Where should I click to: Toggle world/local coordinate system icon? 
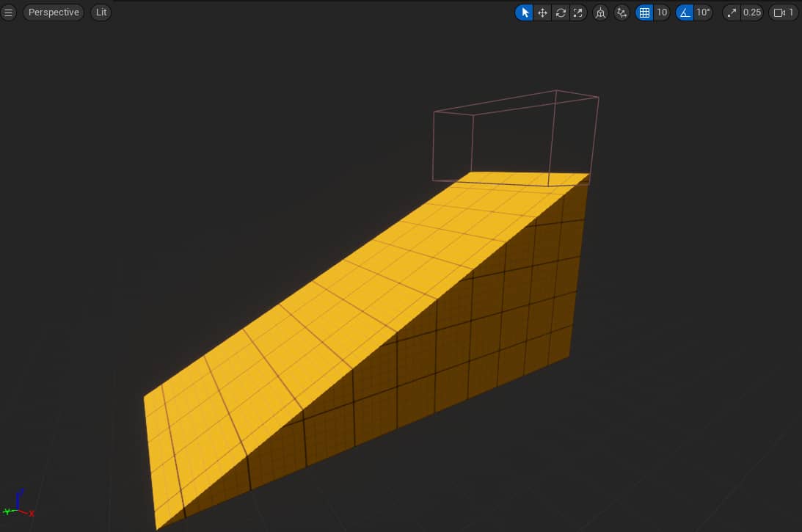[x=600, y=12]
